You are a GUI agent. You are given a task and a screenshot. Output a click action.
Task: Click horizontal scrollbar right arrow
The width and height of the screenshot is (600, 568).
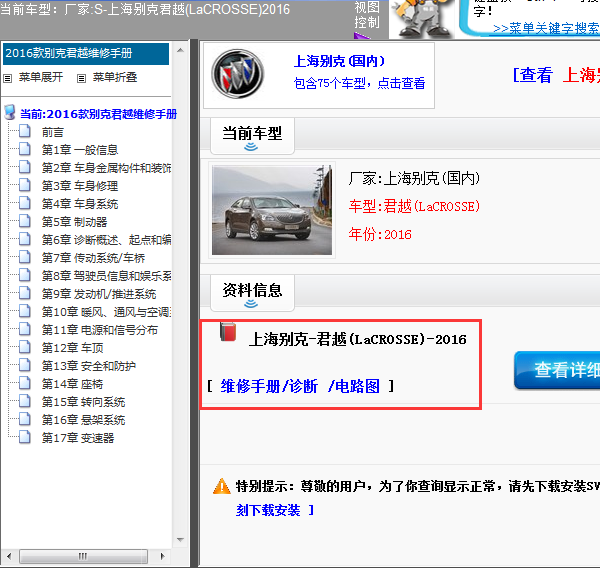coord(163,556)
